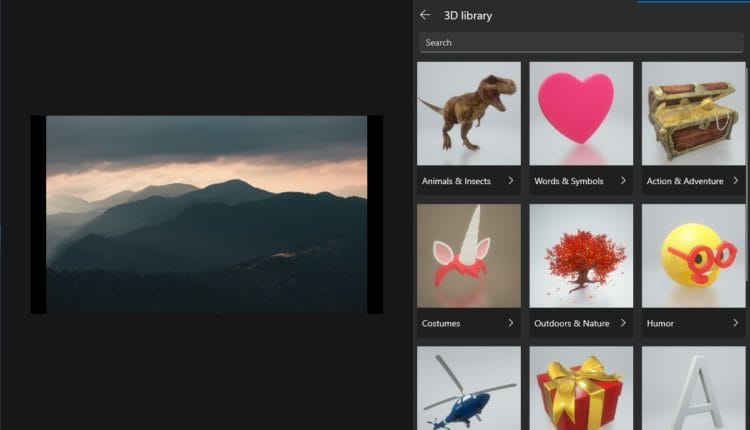Expand the Humor category chevron
Image resolution: width=750 pixels, height=430 pixels.
click(x=734, y=323)
